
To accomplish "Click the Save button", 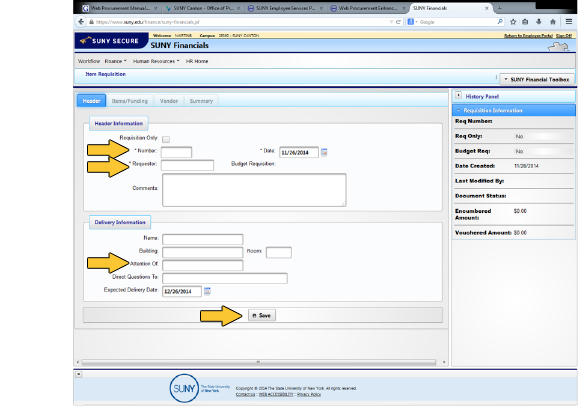I will pos(262,315).
